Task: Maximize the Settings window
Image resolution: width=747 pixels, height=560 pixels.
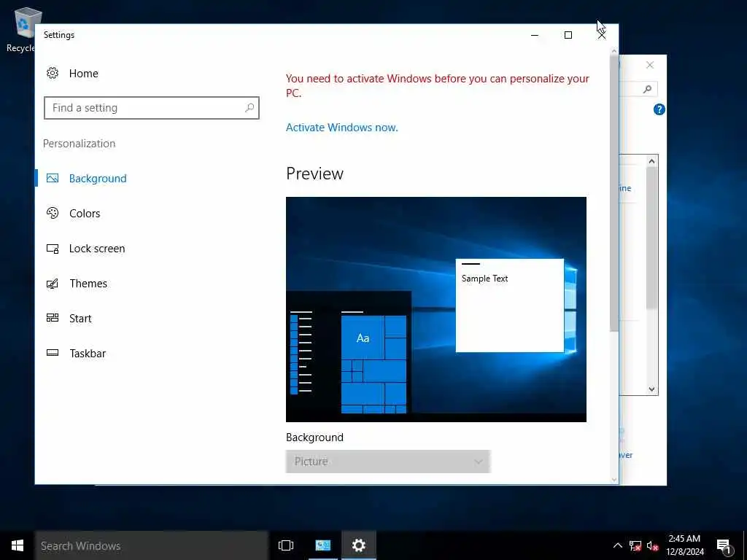Action: tap(568, 35)
